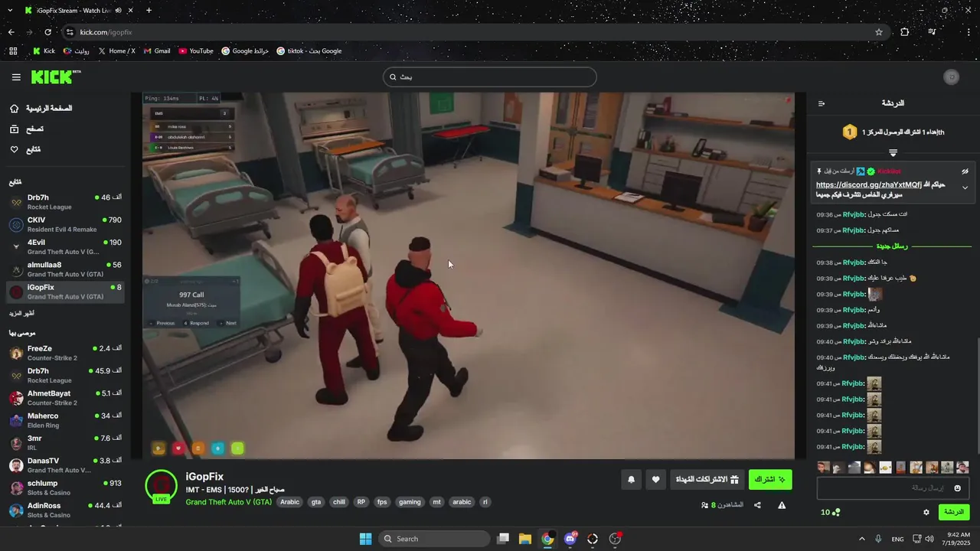Viewport: 980px width, 551px height.
Task: Toggle the notification bell
Action: click(x=631, y=479)
